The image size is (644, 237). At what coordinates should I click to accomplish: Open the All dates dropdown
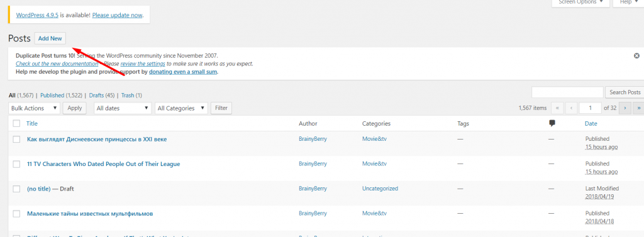(x=123, y=108)
